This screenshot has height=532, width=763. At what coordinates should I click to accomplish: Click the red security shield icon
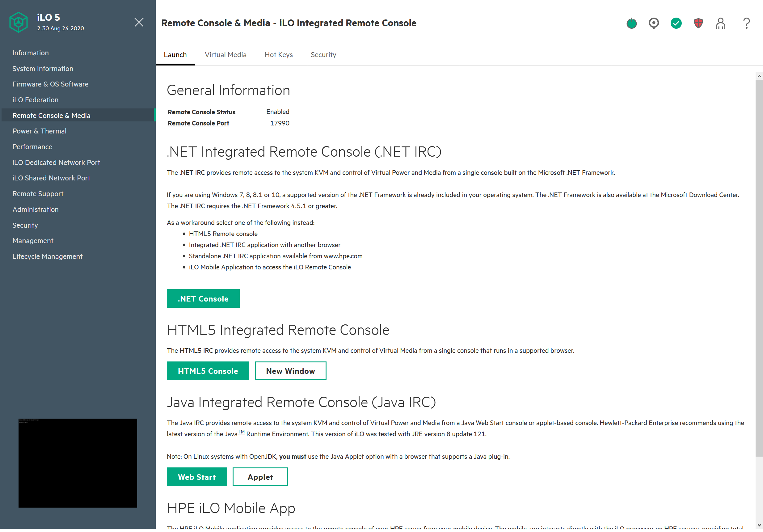coord(698,23)
